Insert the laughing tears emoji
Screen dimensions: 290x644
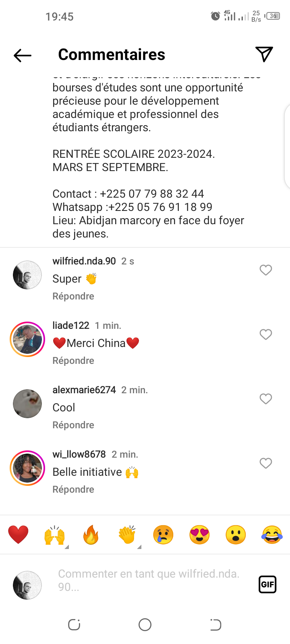[272, 535]
